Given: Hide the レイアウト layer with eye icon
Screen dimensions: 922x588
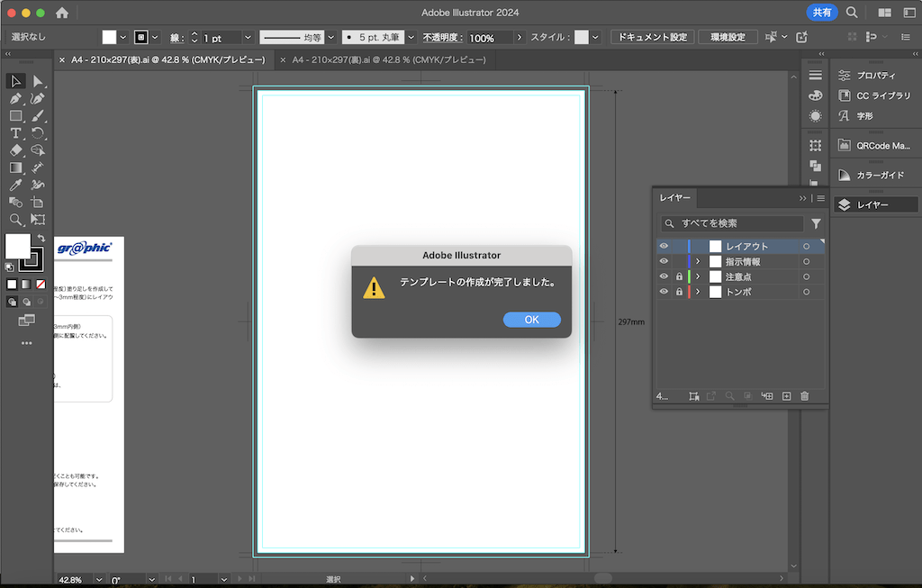Looking at the screenshot, I should [664, 246].
